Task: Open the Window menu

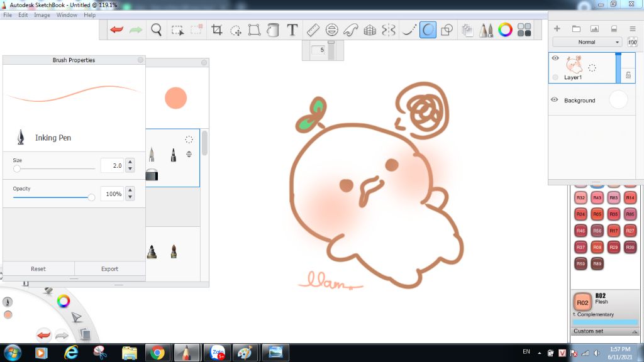Action: tap(67, 15)
